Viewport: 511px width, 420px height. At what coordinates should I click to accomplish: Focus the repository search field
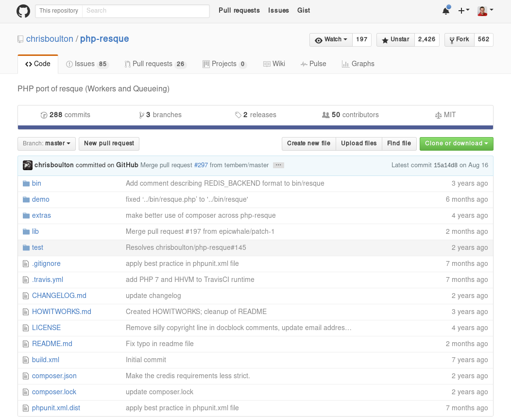pyautogui.click(x=146, y=11)
